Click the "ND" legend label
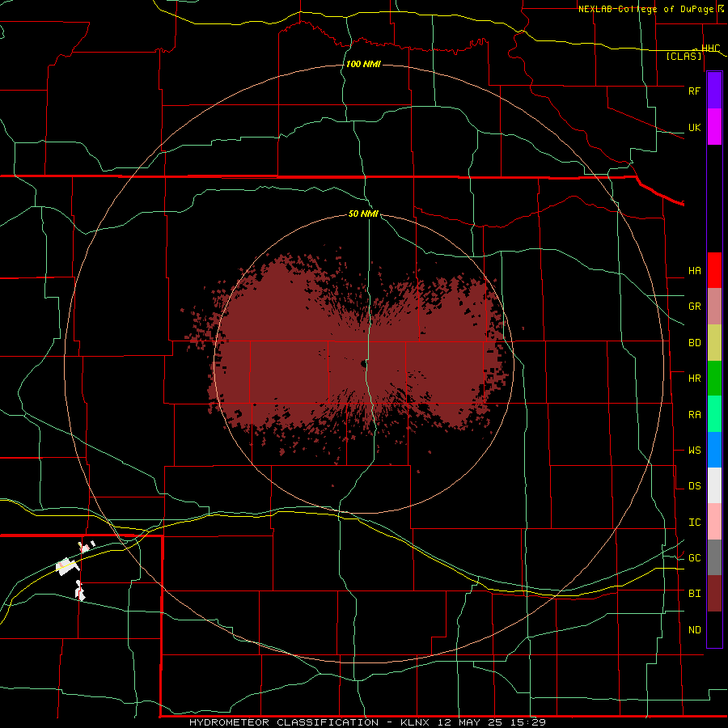Image resolution: width=728 pixels, height=728 pixels. 694,630
